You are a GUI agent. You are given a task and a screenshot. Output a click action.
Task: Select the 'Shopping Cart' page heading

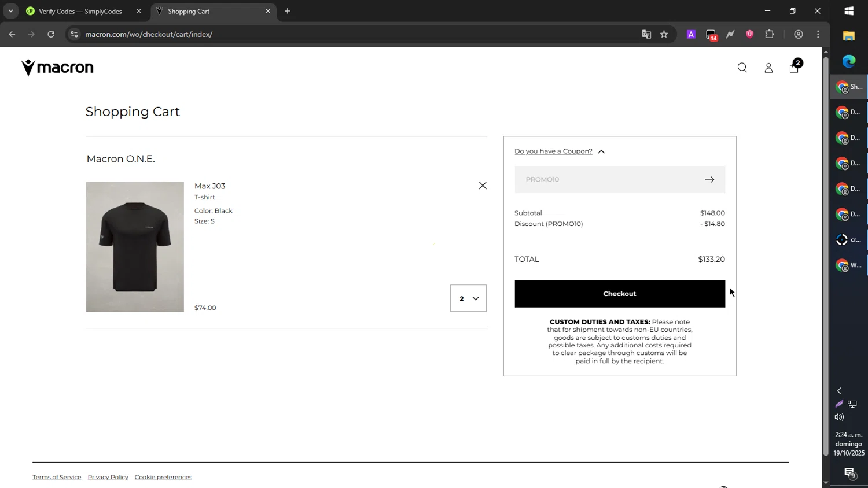click(133, 112)
